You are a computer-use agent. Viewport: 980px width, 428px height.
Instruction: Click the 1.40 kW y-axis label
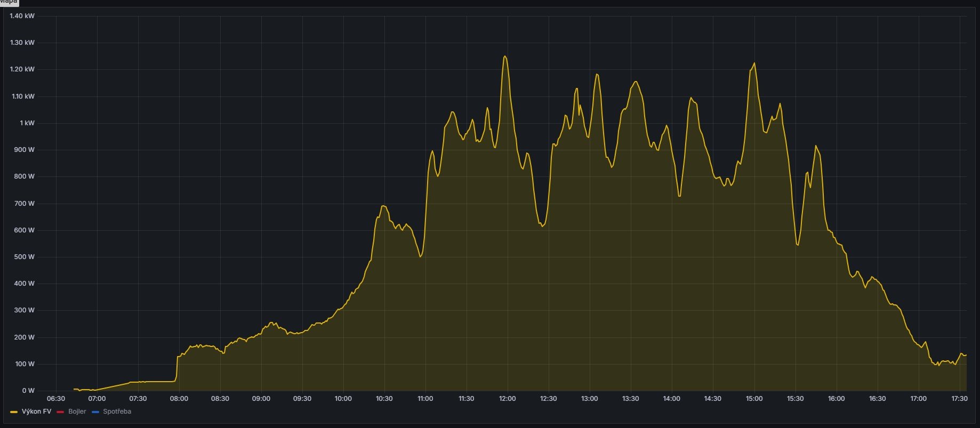(x=22, y=16)
